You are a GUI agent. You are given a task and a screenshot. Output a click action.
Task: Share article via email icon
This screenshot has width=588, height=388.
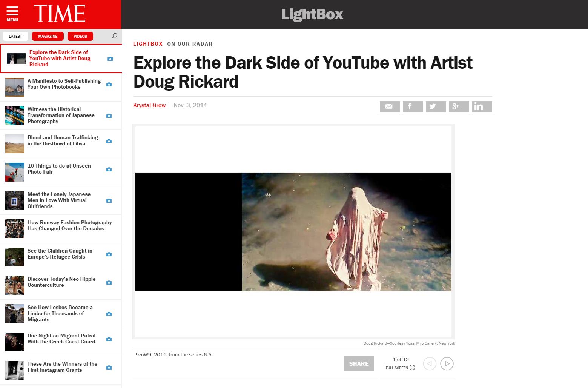390,107
